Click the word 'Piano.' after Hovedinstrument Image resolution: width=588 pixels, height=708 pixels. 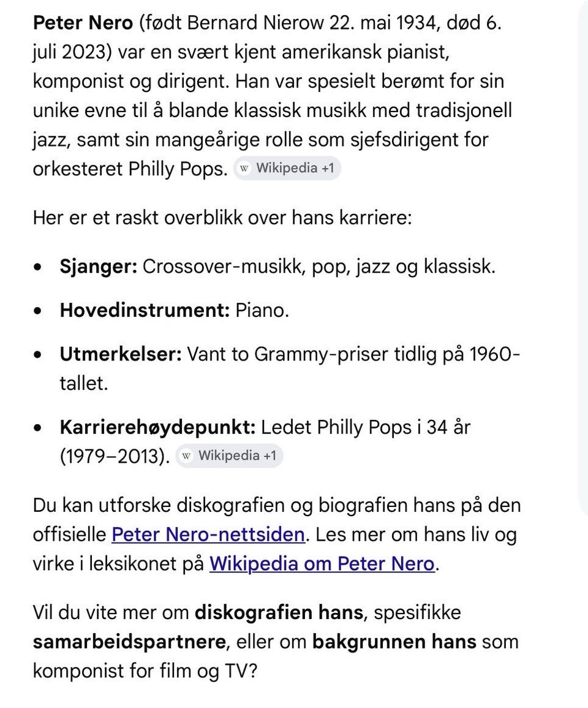(262, 310)
